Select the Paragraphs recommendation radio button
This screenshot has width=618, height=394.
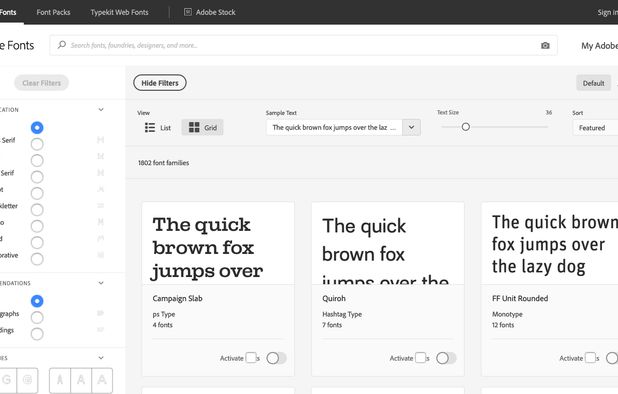click(x=37, y=318)
